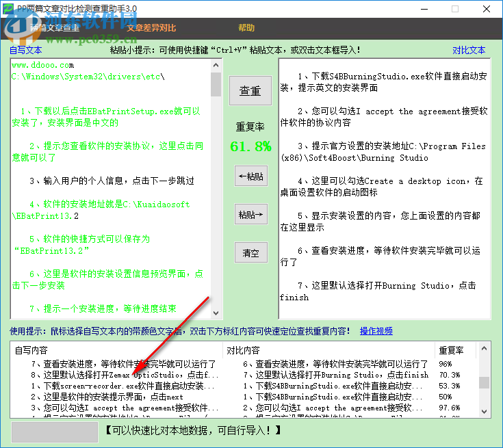503x448 pixels.
Task: Click the 自写文本 label
Action: click(26, 50)
